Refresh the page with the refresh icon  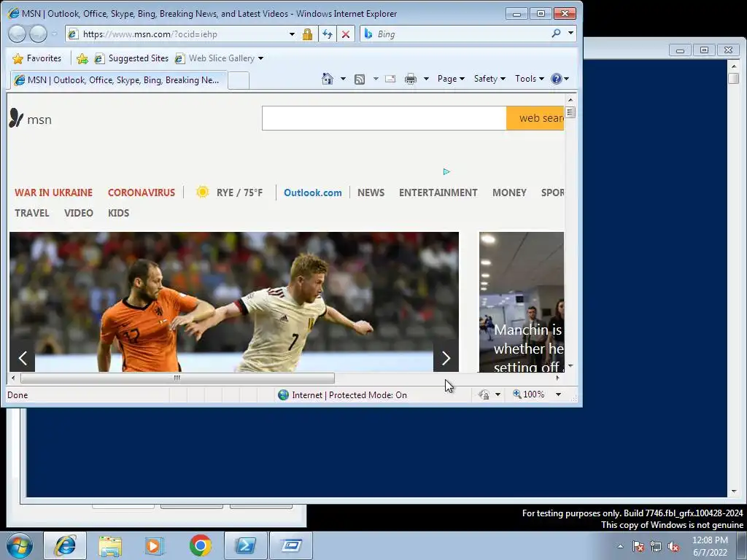click(x=328, y=34)
